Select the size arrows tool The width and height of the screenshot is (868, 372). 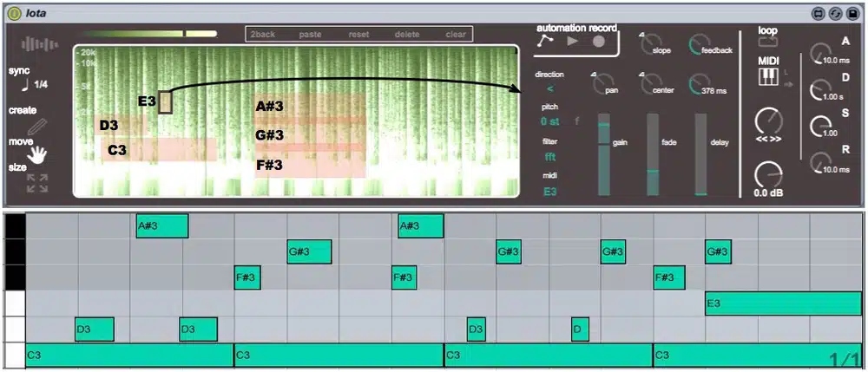pyautogui.click(x=37, y=184)
